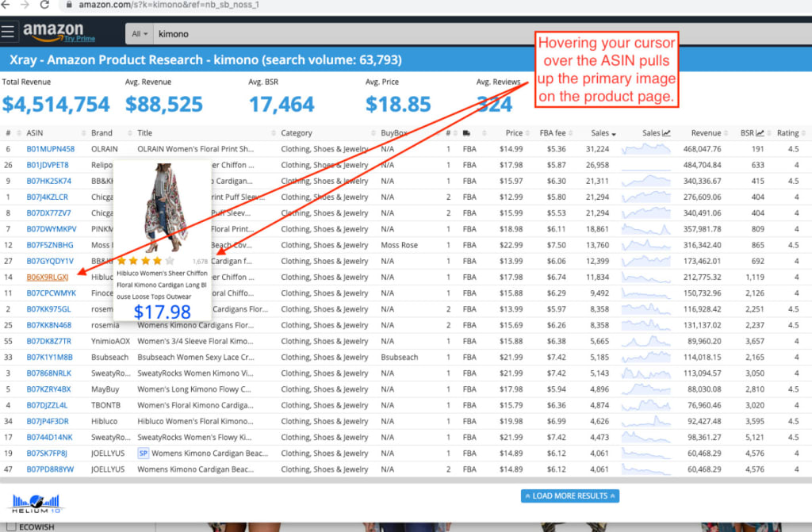
Task: Open ASIN link B07KZRY4BX
Action: 48,389
